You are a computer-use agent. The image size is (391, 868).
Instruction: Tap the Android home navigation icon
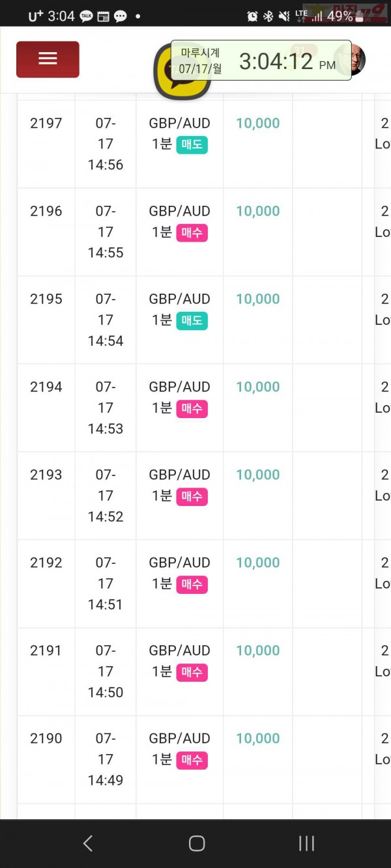[x=197, y=844]
